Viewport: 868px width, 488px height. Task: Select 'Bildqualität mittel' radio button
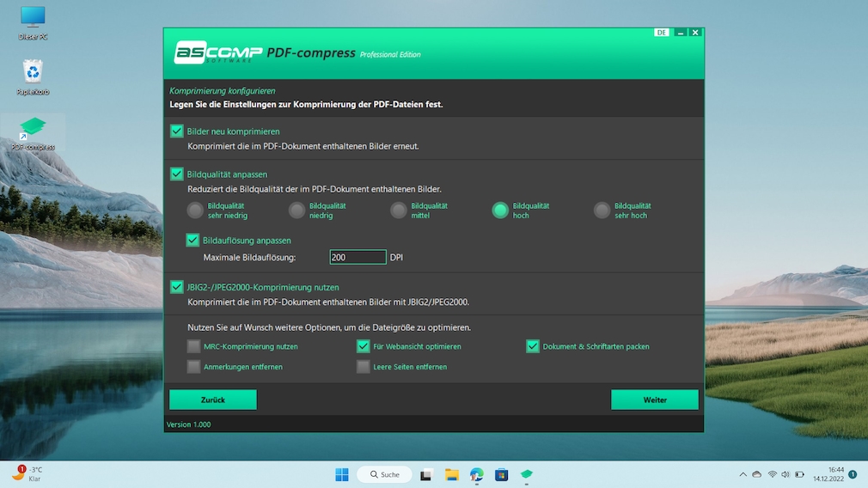[x=398, y=210]
